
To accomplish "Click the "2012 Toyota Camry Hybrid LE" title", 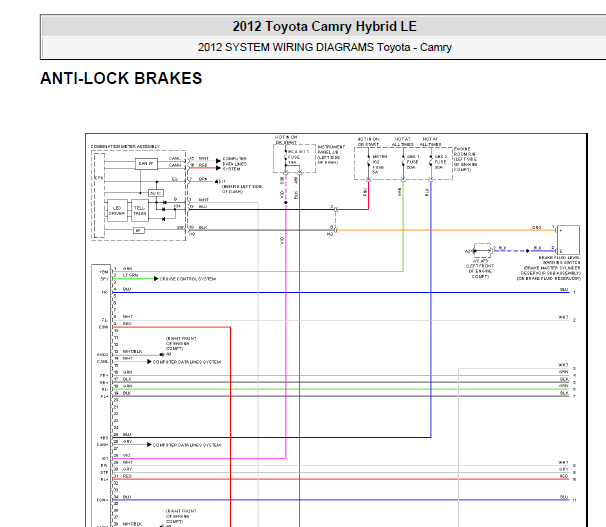I will [x=324, y=26].
